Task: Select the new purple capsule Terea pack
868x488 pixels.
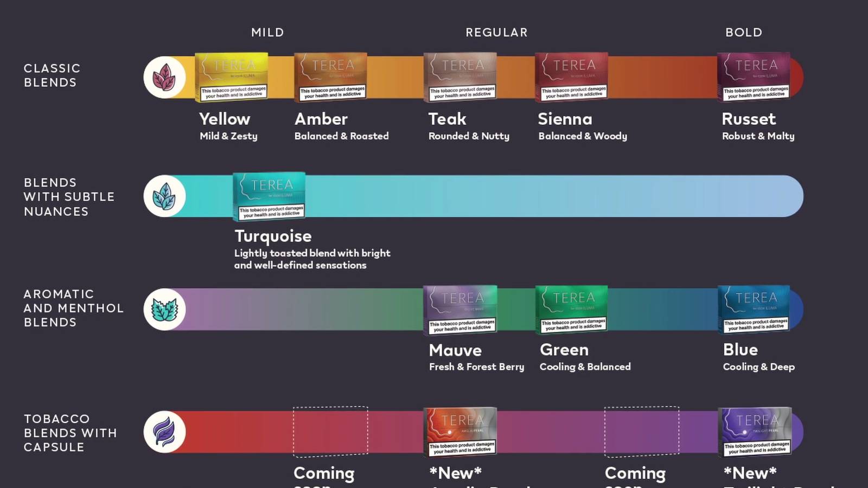Action: (x=755, y=432)
